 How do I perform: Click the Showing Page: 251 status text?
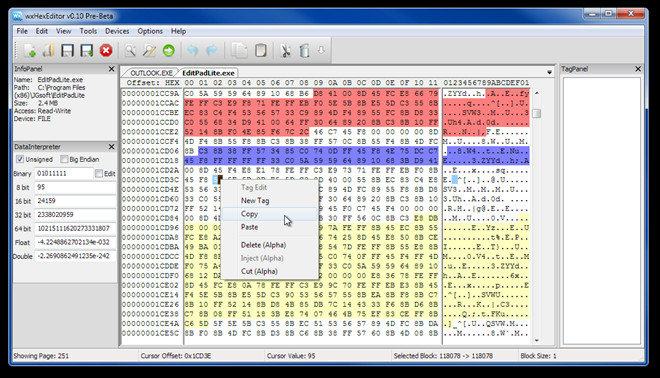click(41, 356)
